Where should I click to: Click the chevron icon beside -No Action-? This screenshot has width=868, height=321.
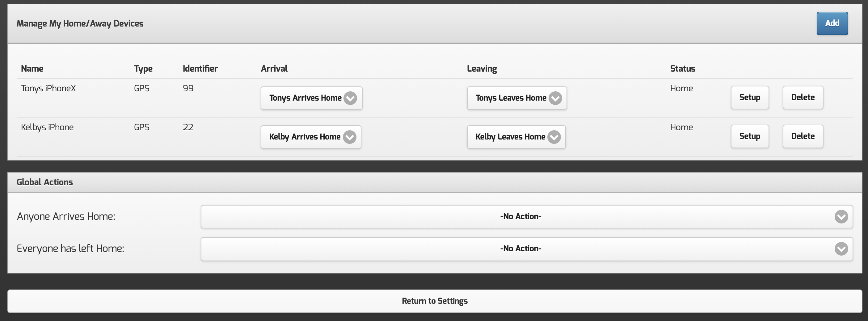tap(841, 217)
